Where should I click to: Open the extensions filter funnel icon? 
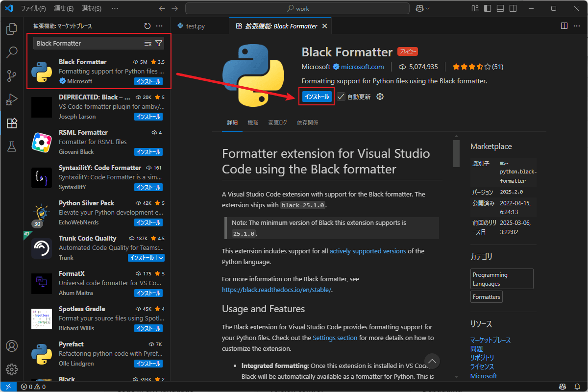click(158, 43)
